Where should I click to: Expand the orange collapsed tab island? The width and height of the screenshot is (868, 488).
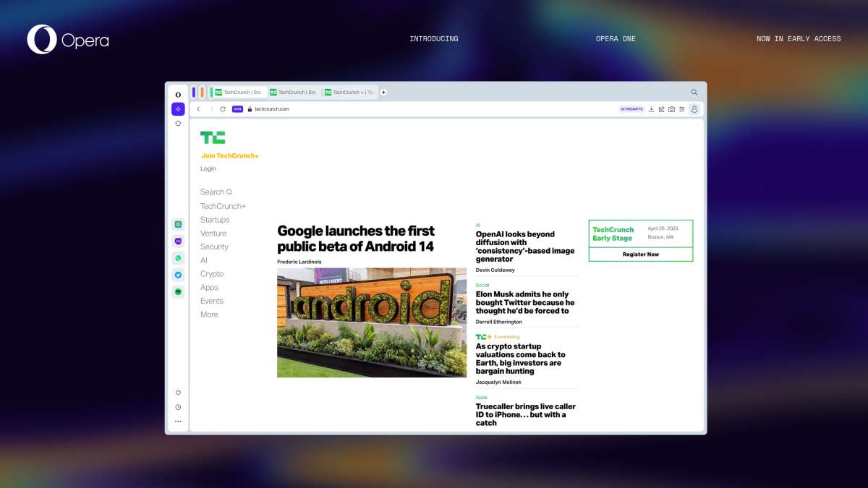point(202,92)
